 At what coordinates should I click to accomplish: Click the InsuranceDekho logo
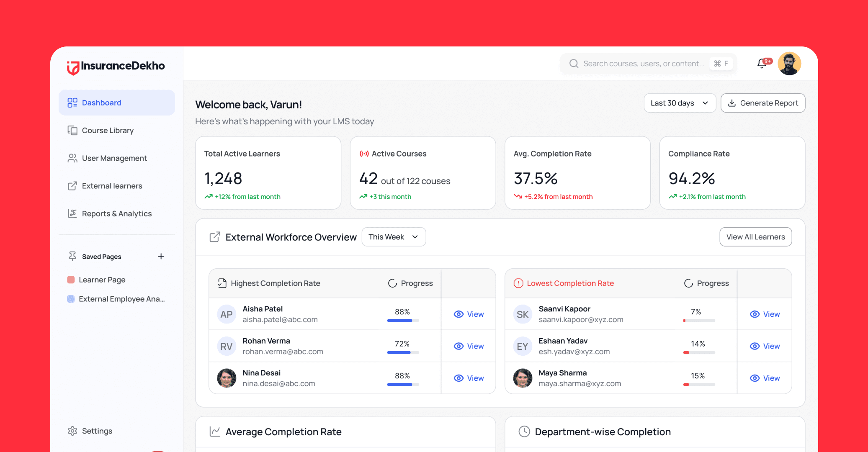tap(116, 66)
